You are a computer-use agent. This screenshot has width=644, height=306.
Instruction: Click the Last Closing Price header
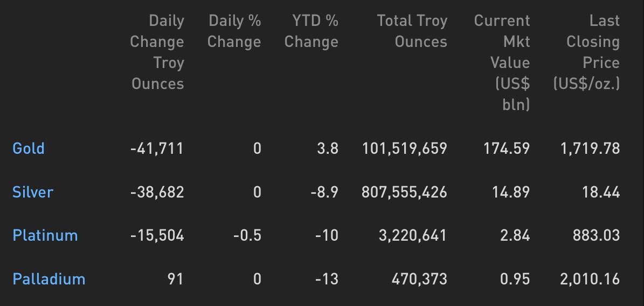coord(586,52)
